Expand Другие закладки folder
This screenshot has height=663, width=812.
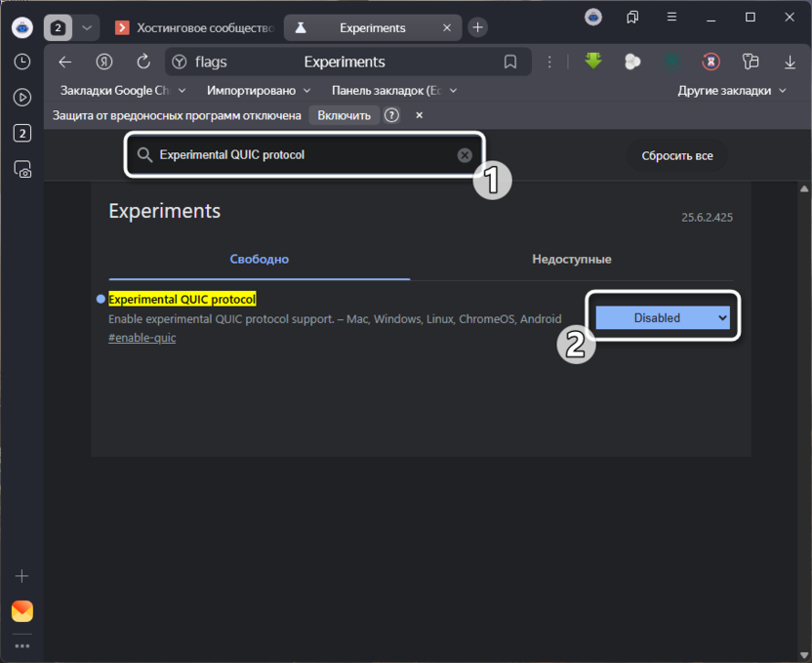[x=732, y=91]
